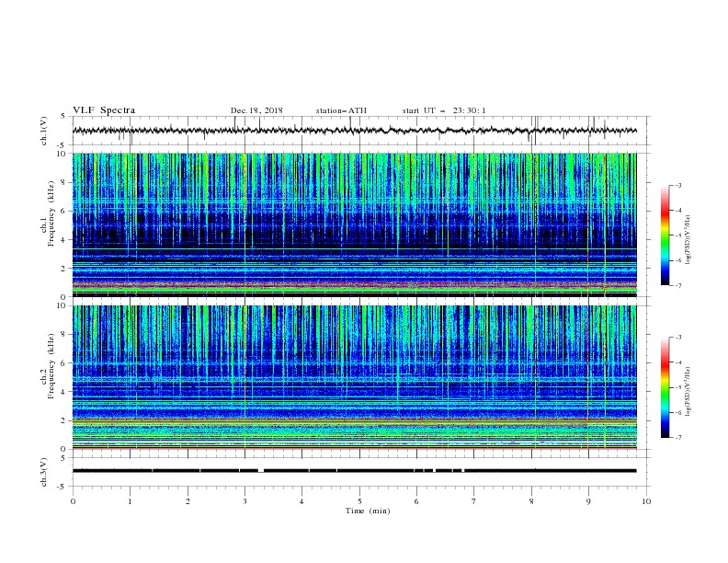Click the "1" tick on the Time axis
Image resolution: width=728 pixels, height=563 pixels.
point(130,501)
